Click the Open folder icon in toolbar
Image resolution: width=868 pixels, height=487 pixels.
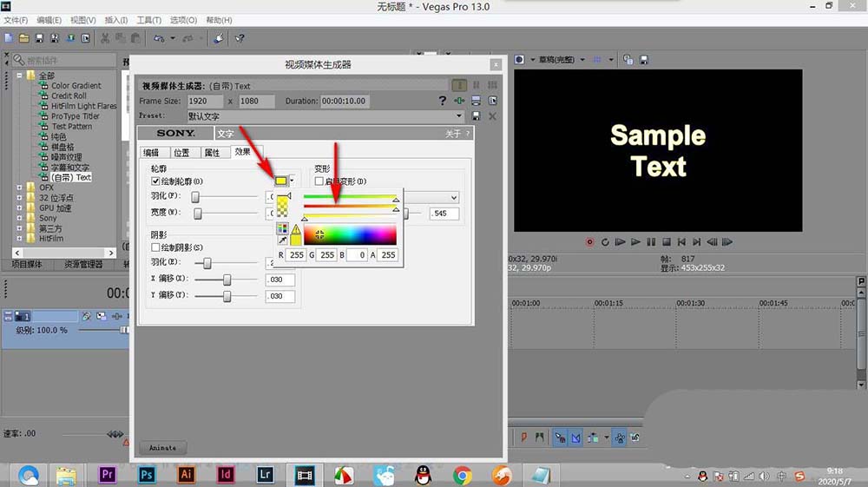point(23,38)
